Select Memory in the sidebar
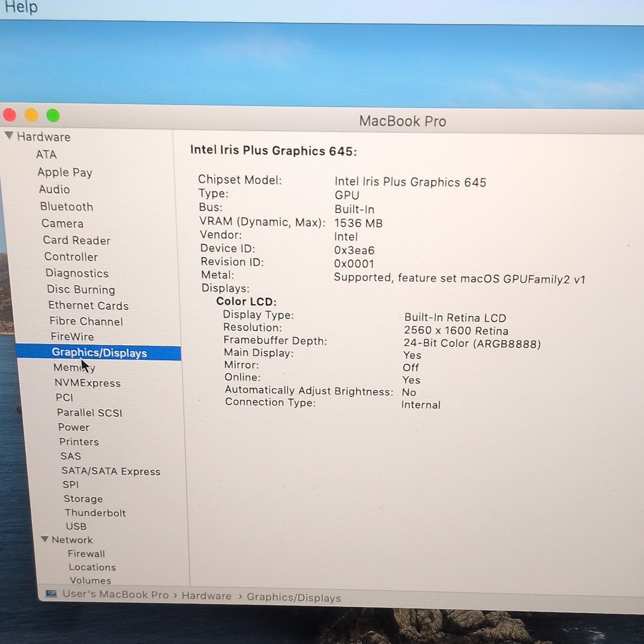The height and width of the screenshot is (644, 644). point(75,368)
